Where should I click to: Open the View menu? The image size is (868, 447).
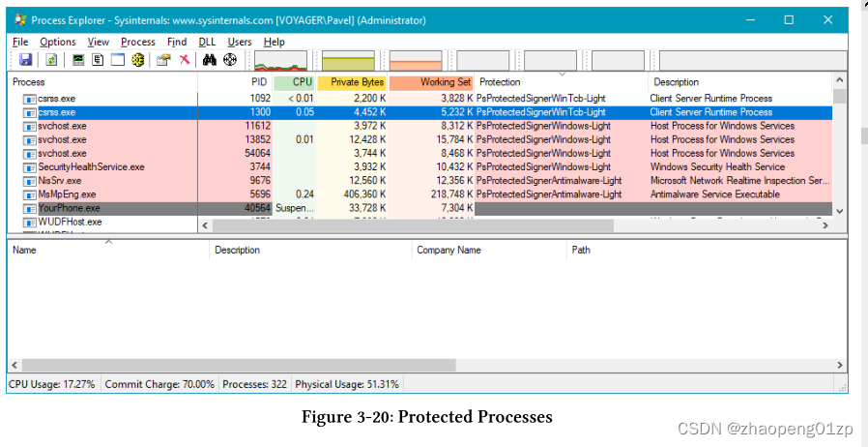(99, 43)
